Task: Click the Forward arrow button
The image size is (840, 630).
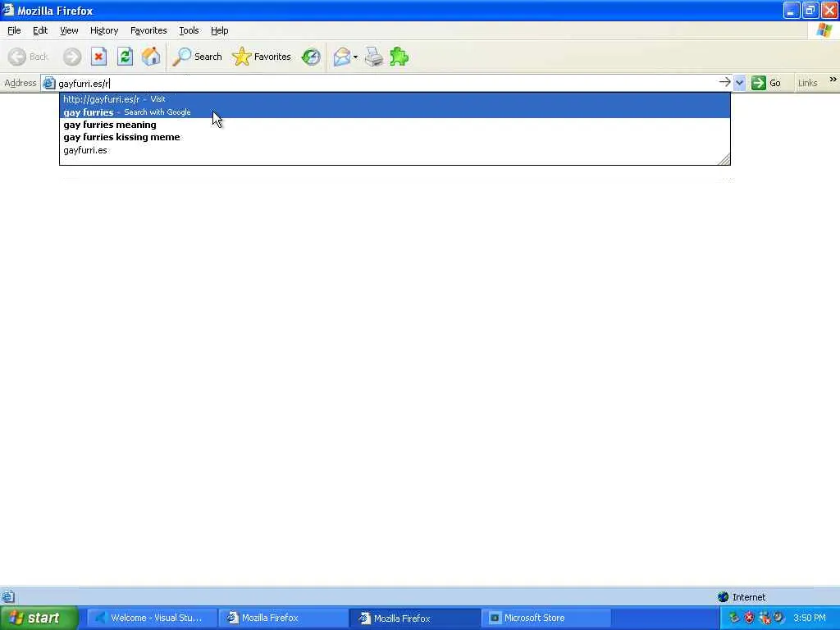Action: click(72, 57)
